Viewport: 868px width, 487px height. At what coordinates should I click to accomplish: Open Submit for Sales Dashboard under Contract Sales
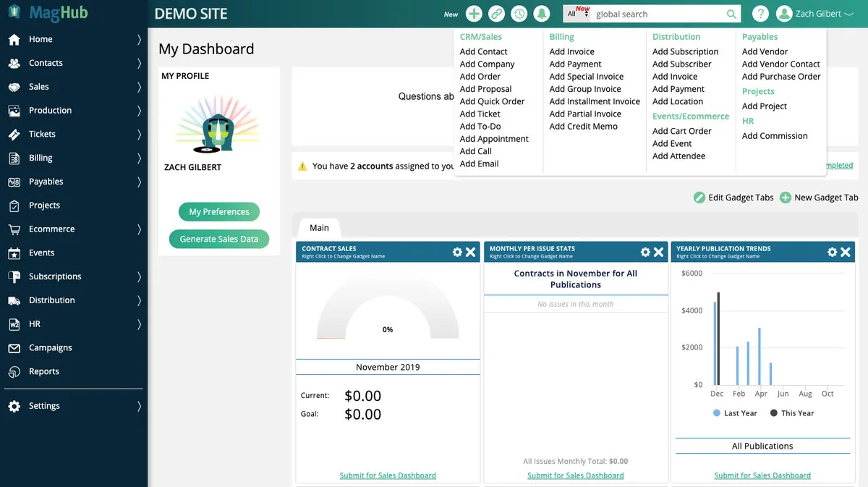[x=388, y=475]
